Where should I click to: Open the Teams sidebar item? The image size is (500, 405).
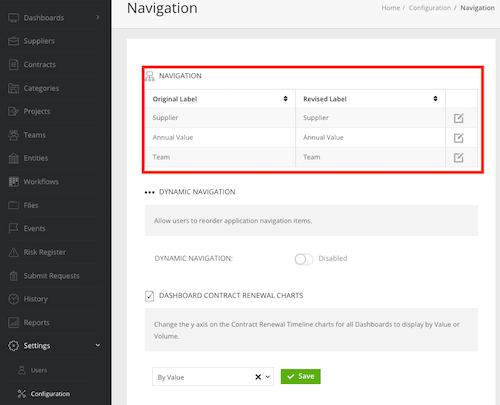[x=34, y=135]
